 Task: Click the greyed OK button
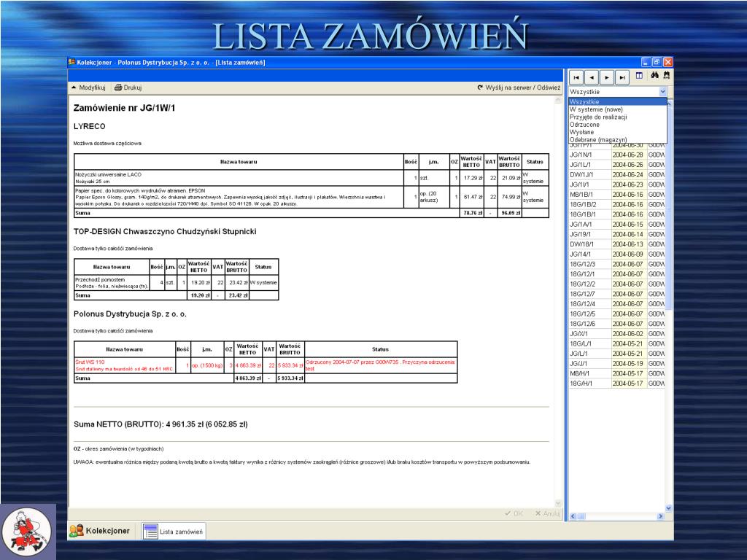coord(514,513)
